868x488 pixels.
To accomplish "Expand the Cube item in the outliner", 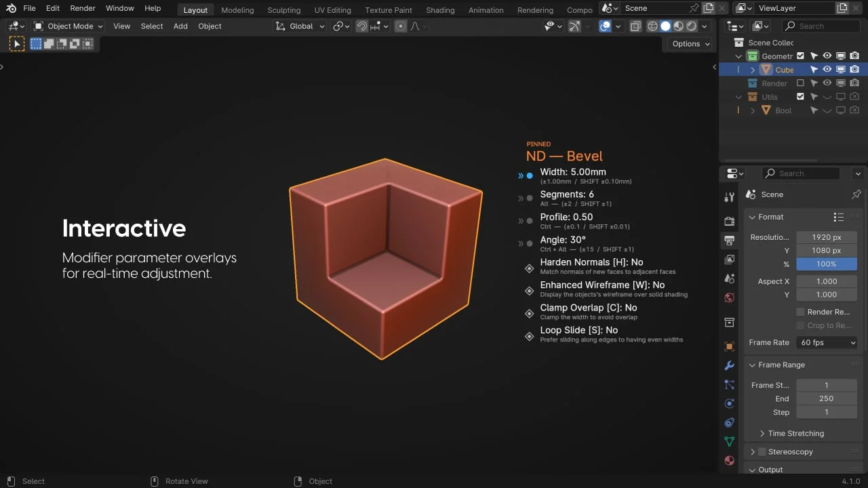I will [753, 69].
